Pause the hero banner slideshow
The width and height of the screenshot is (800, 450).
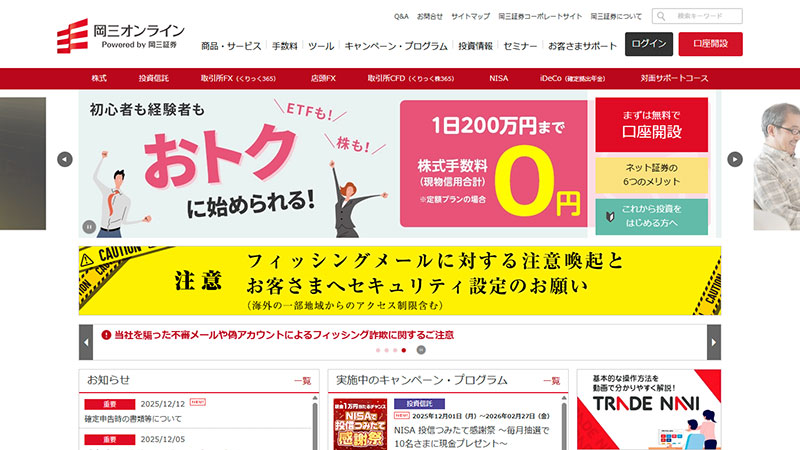89,227
